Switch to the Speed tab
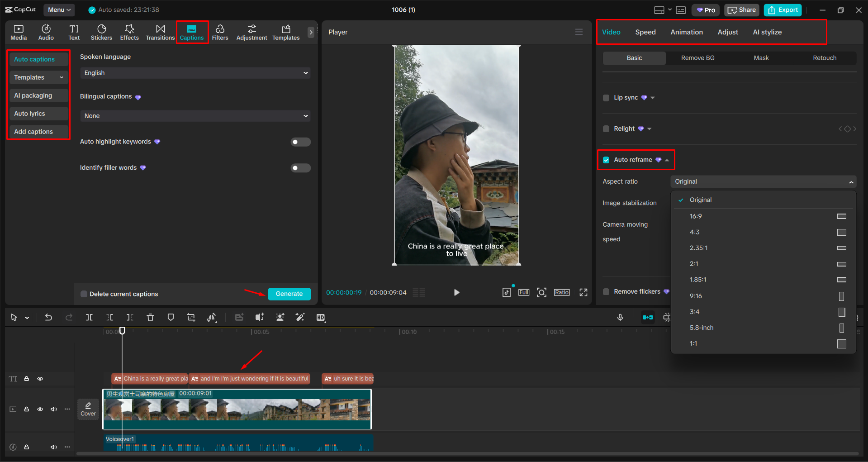Screen dimensions: 868x462 click(x=645, y=32)
